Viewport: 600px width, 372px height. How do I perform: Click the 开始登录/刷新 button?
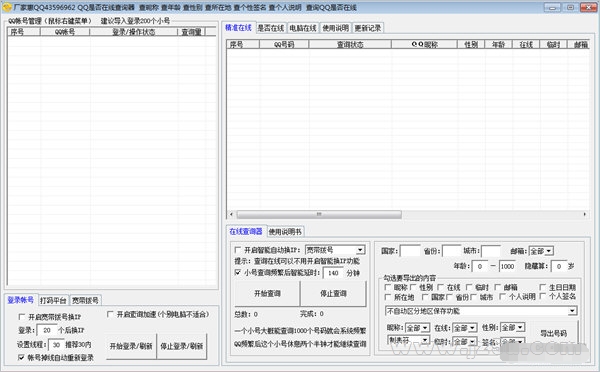(131, 346)
